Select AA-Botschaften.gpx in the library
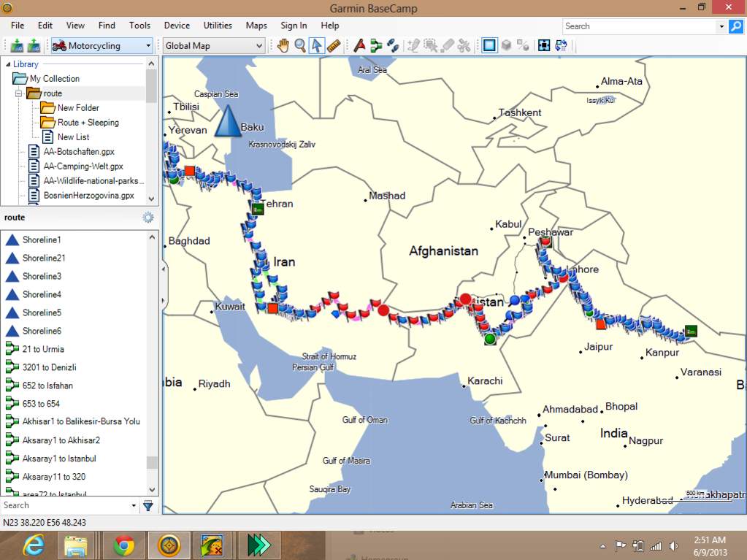The image size is (747, 560). coord(79,152)
